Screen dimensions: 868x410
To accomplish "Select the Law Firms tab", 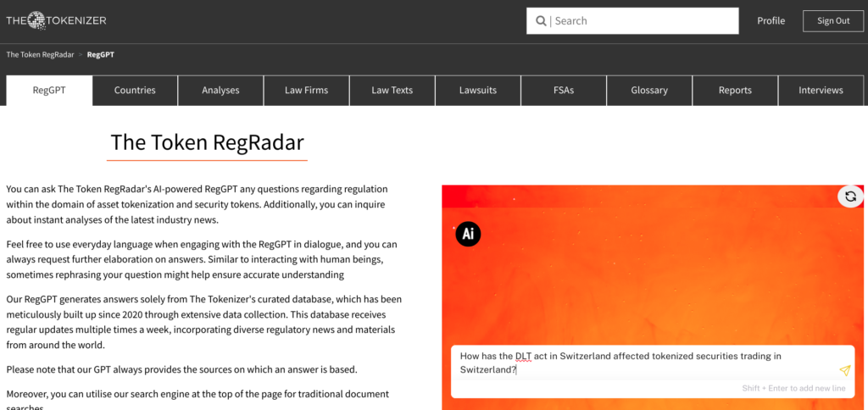I will (x=306, y=91).
